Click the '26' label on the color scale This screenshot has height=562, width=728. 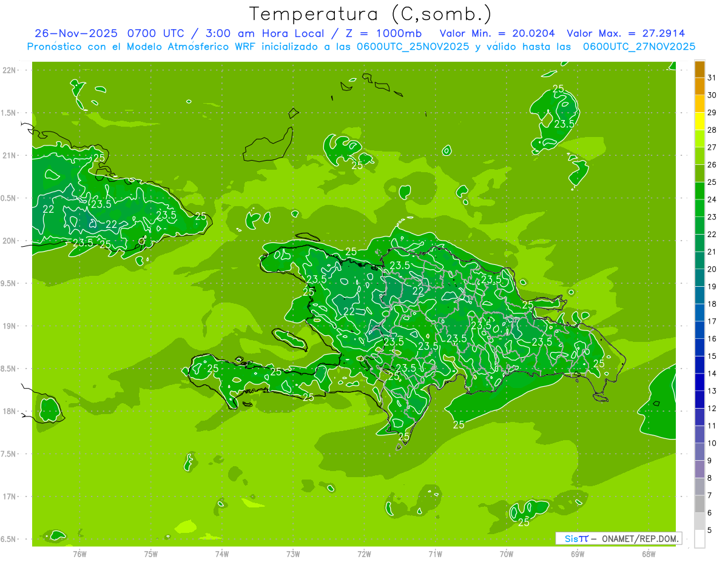pos(712,165)
